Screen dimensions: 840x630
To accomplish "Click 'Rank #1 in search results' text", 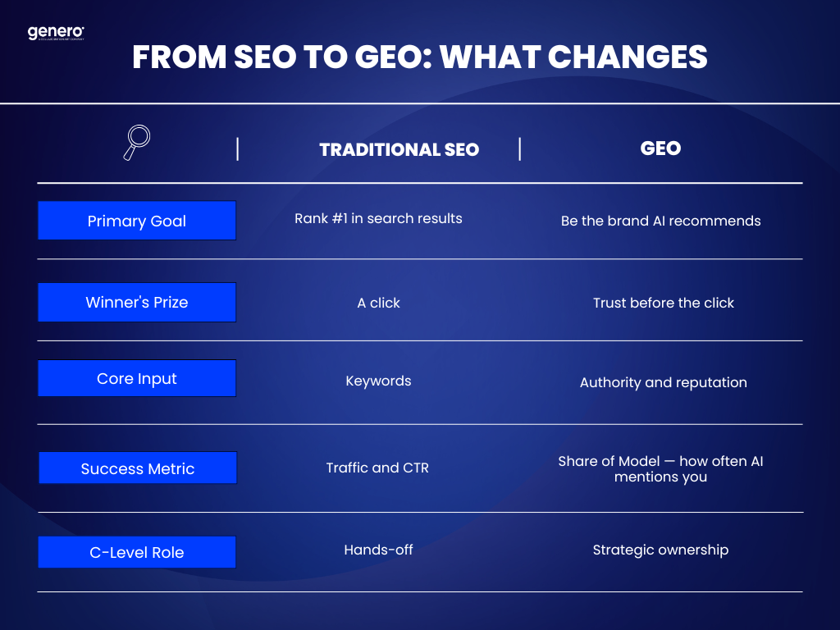I will (x=378, y=218).
